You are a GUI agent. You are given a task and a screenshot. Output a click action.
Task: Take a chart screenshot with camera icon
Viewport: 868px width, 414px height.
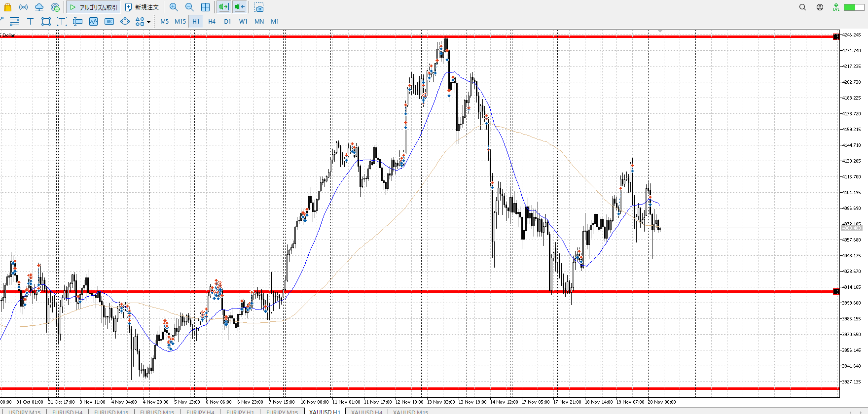coord(259,7)
